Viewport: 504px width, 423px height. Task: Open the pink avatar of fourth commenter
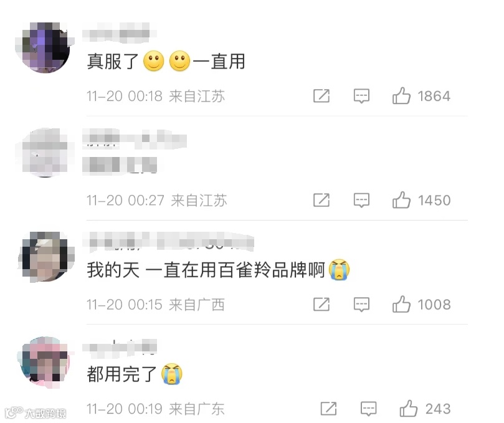45,361
